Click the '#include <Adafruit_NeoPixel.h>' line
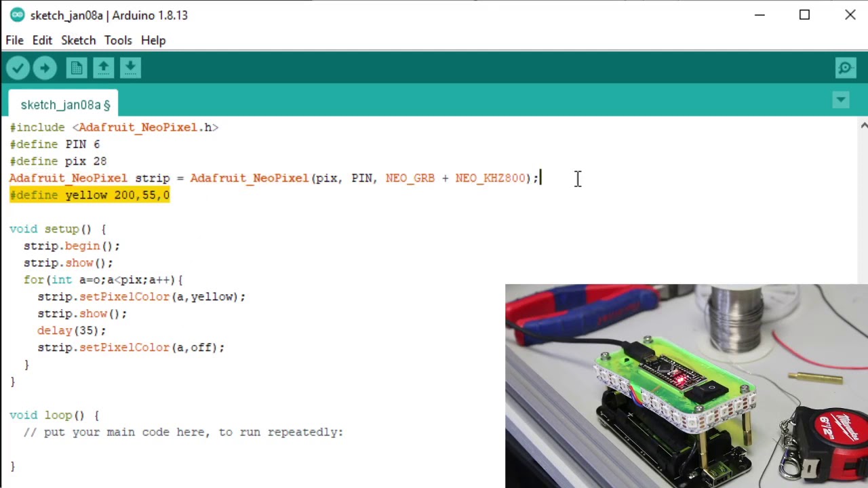Screen dimensions: 868x488 click(114, 127)
